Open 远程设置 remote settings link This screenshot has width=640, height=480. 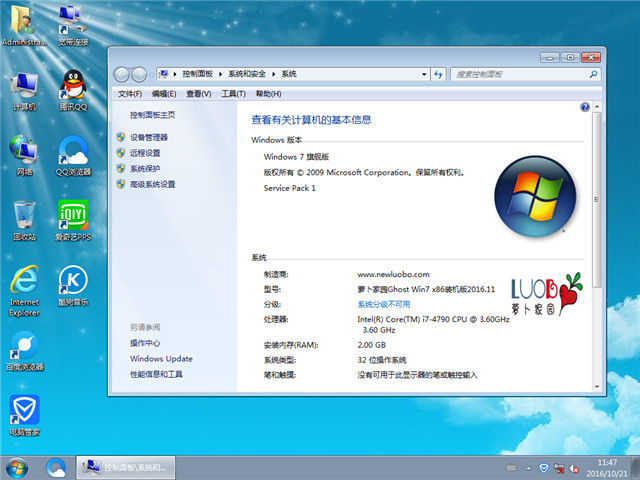point(145,153)
